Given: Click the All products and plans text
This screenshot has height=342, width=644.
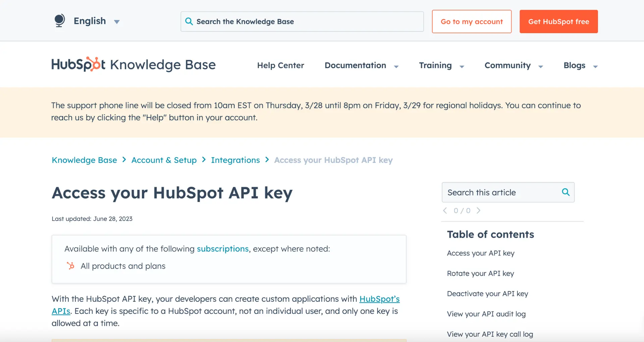Looking at the screenshot, I should (123, 266).
